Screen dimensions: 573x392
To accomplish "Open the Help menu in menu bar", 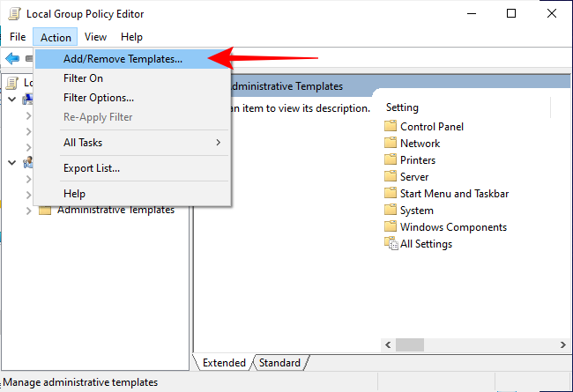I will click(131, 37).
